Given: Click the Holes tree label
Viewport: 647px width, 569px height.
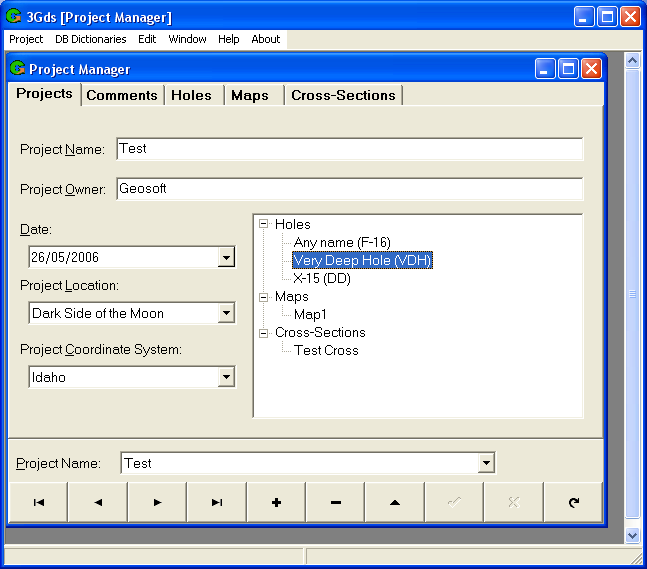Looking at the screenshot, I should [293, 224].
